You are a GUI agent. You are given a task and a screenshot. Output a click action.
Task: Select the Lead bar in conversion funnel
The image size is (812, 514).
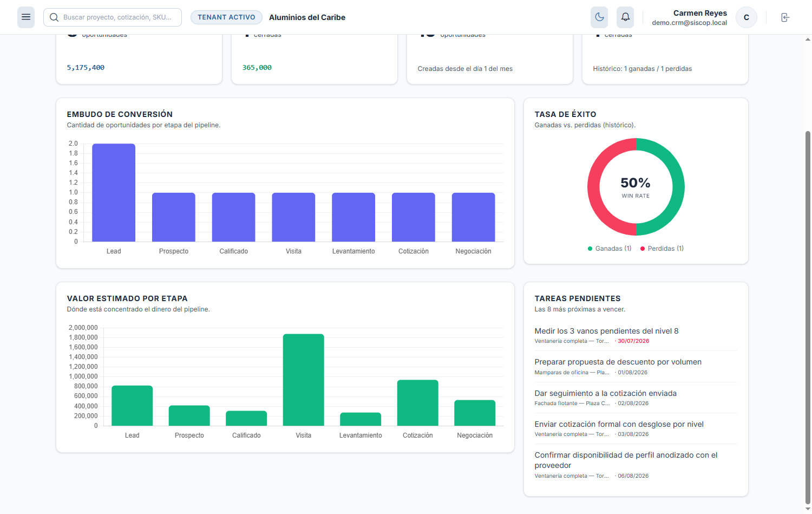[x=114, y=192]
